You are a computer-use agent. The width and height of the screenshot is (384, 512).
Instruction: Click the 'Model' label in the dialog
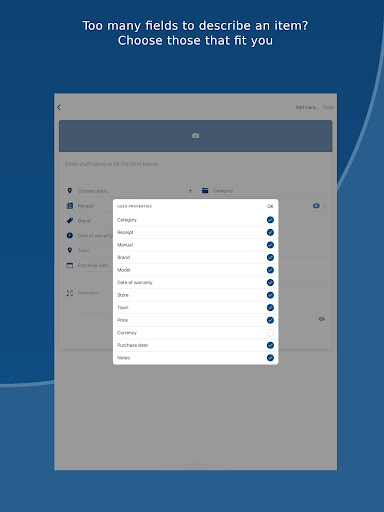coord(124,270)
